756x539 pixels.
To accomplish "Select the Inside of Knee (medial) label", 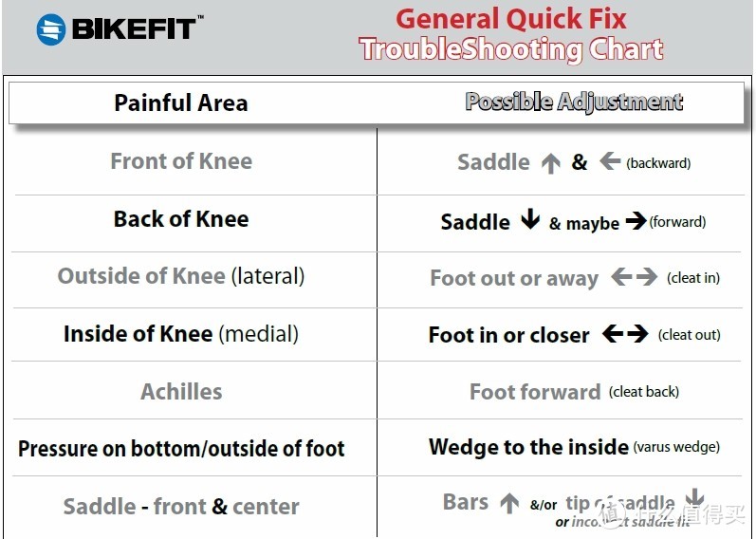I will point(181,334).
